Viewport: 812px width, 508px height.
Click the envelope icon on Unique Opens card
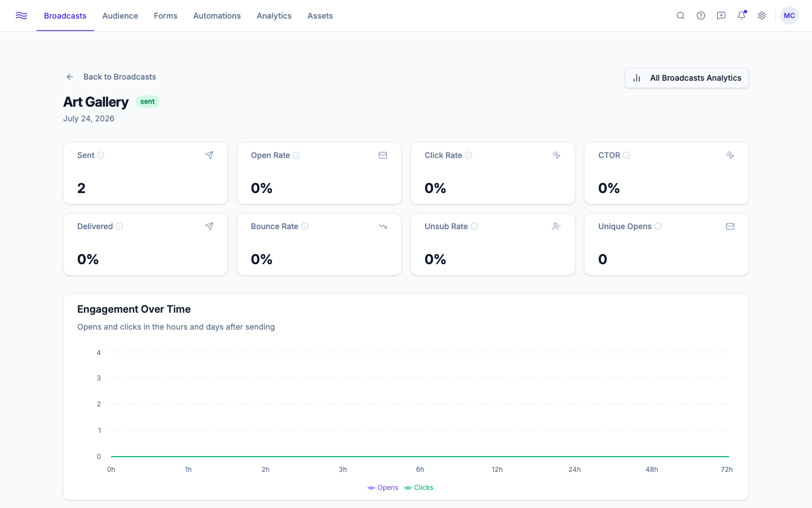(730, 226)
